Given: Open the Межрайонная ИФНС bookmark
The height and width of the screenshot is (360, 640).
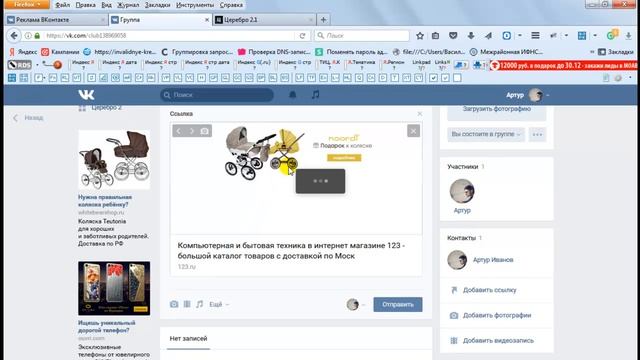Looking at the screenshot, I should [507, 52].
